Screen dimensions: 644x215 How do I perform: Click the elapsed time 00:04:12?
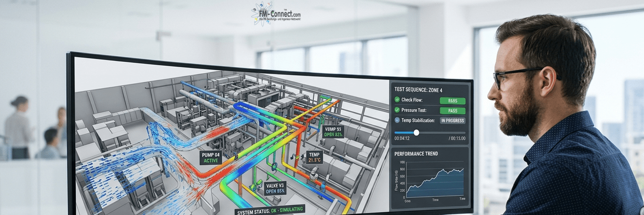pyautogui.click(x=402, y=138)
